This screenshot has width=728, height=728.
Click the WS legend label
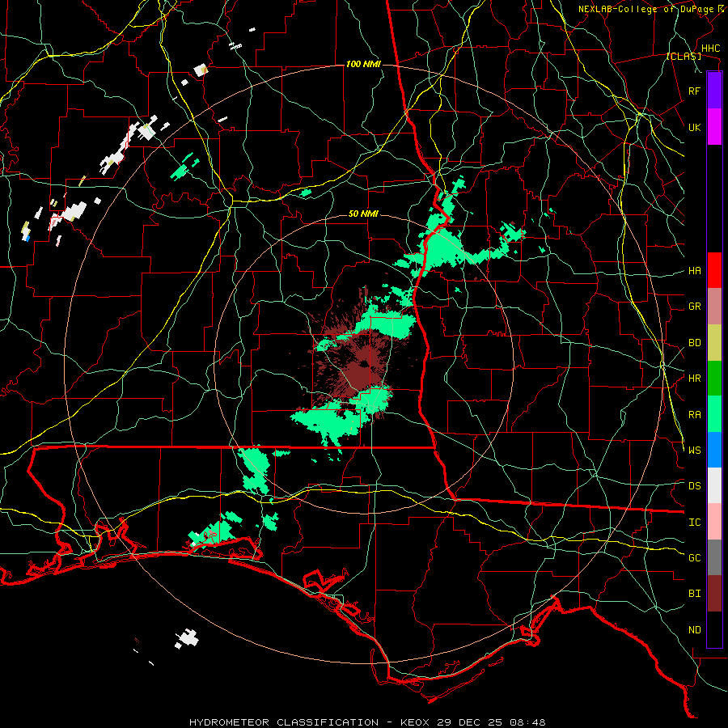[695, 451]
